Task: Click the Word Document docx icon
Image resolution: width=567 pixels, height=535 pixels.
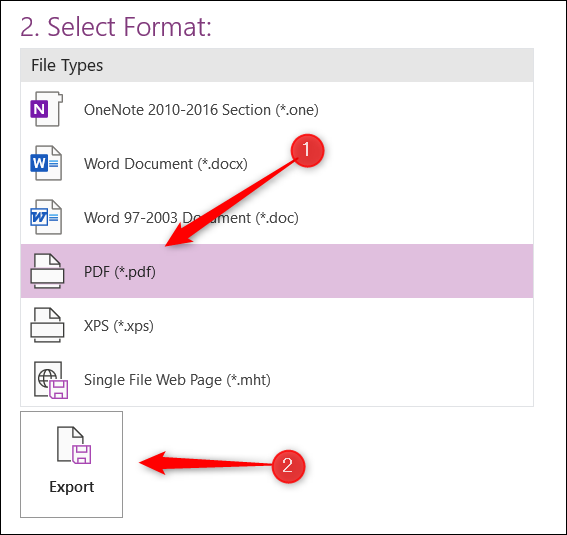Action: pyautogui.click(x=46, y=163)
